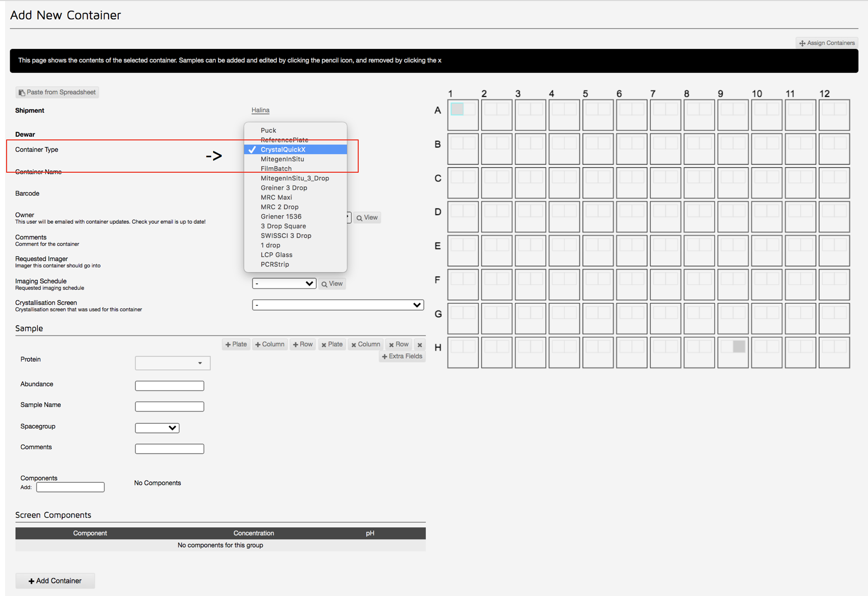Open the Imaging Schedule dropdown
868x596 pixels.
click(x=284, y=283)
